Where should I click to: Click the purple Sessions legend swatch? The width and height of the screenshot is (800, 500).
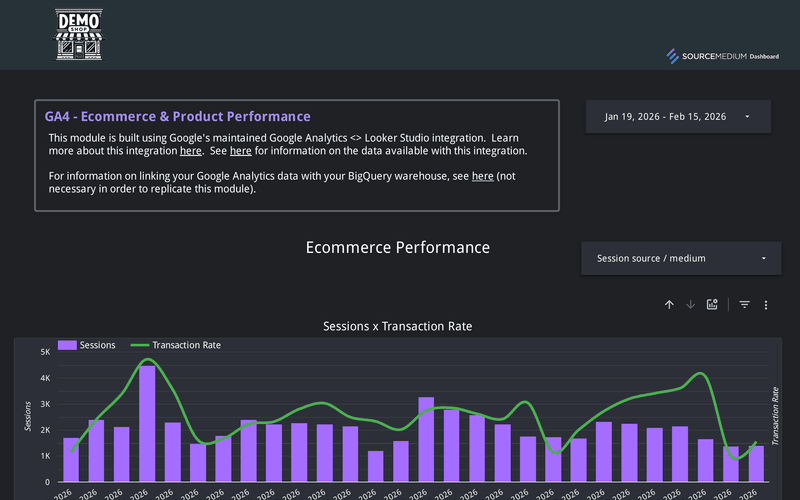(x=67, y=345)
